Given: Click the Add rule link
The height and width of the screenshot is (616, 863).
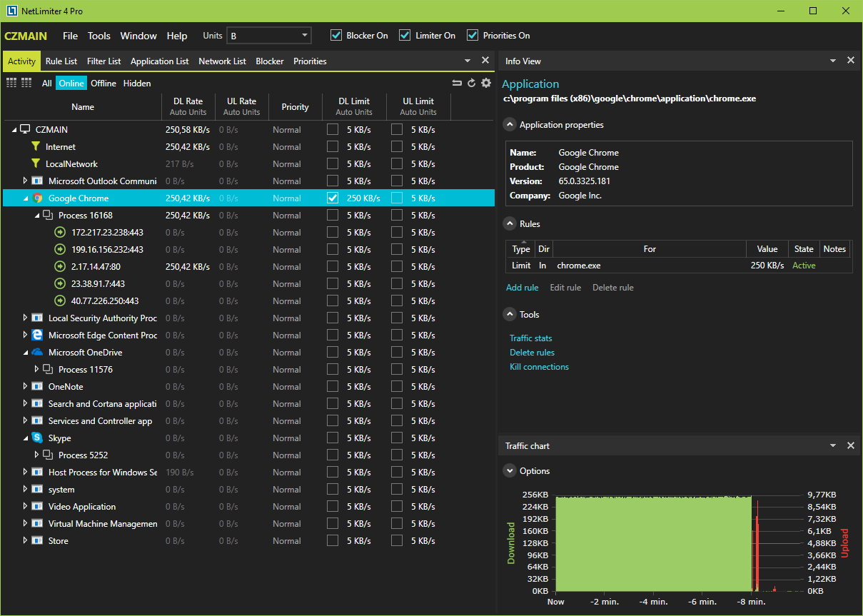Looking at the screenshot, I should point(522,288).
